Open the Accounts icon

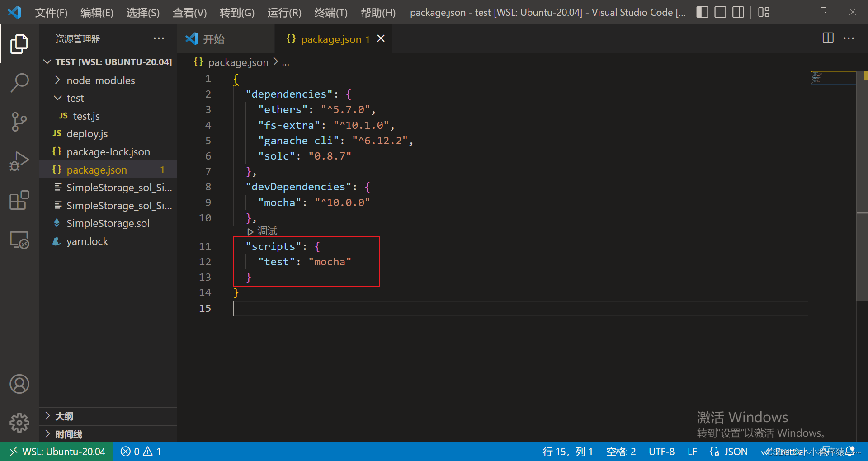(19, 384)
